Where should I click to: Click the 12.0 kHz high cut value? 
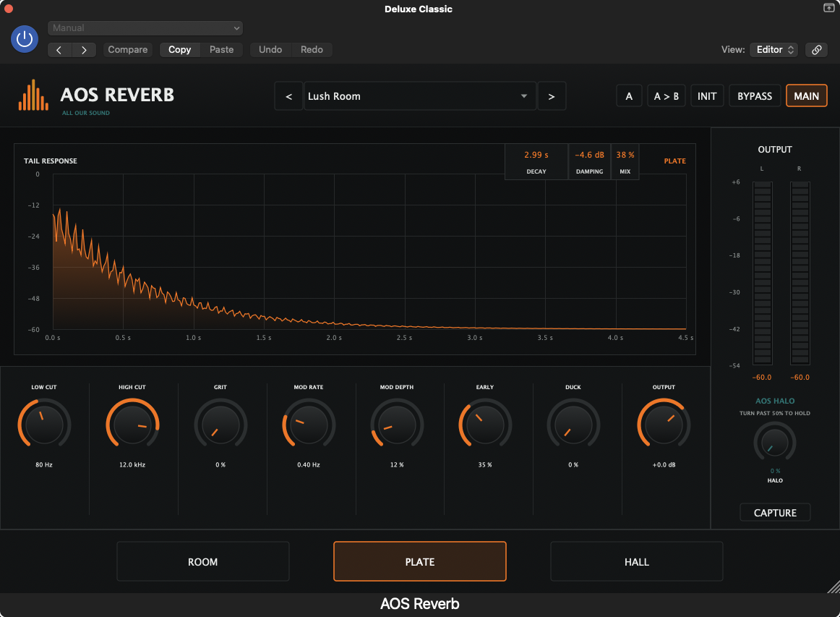pos(132,465)
